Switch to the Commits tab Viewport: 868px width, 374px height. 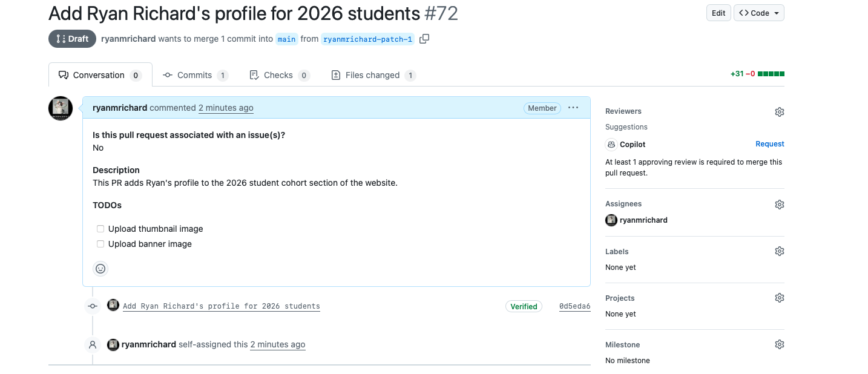point(195,75)
